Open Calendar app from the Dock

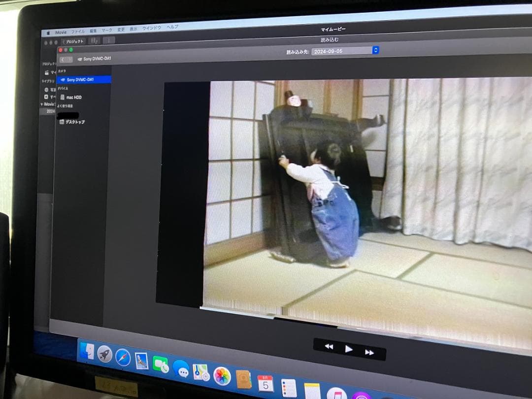coord(265,383)
